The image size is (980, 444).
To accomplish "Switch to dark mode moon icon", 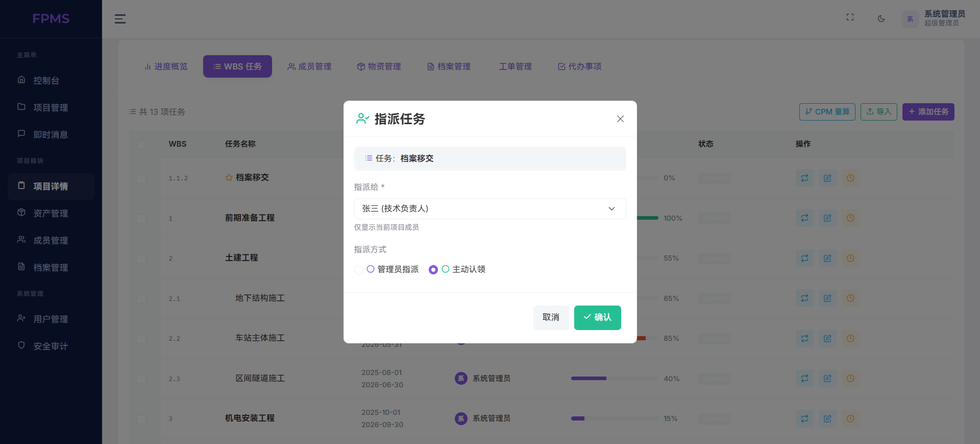I will pos(881,19).
